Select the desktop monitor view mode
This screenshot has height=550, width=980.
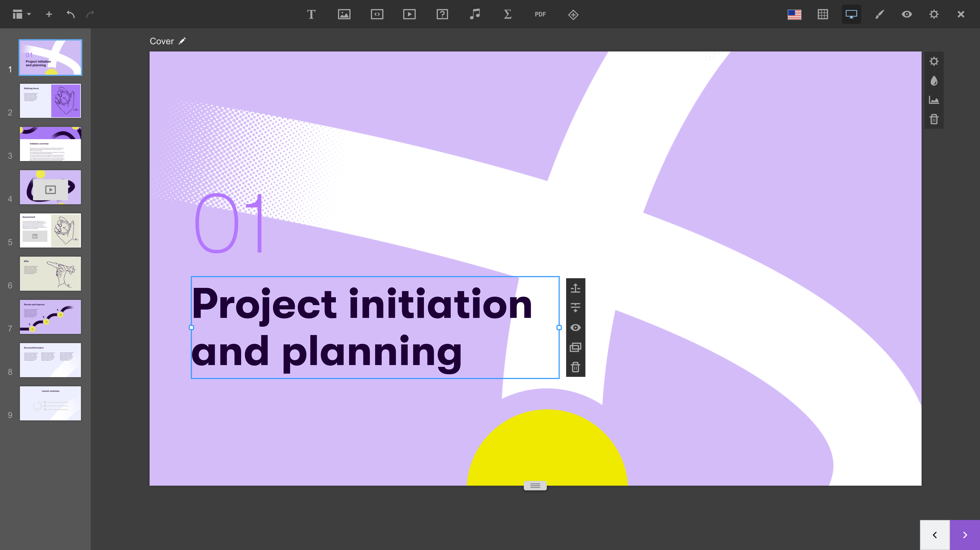(x=851, y=14)
